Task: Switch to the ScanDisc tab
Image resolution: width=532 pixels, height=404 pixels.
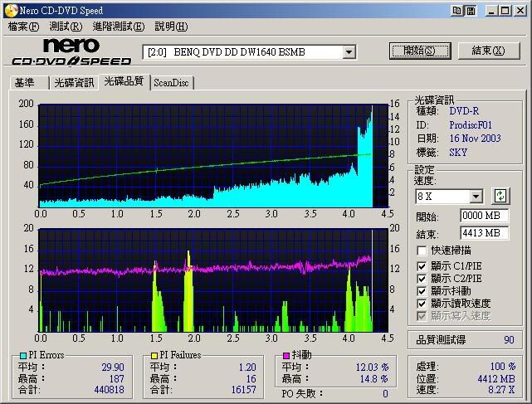Action: [171, 83]
